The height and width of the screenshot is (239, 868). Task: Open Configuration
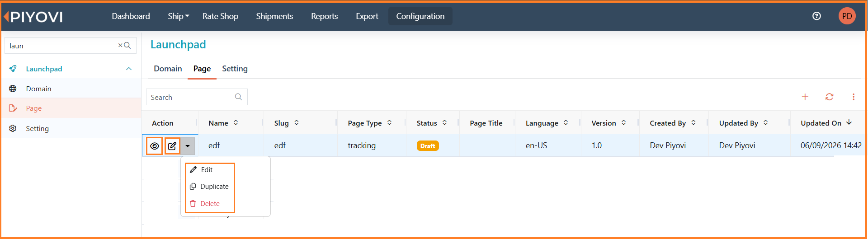coord(420,16)
